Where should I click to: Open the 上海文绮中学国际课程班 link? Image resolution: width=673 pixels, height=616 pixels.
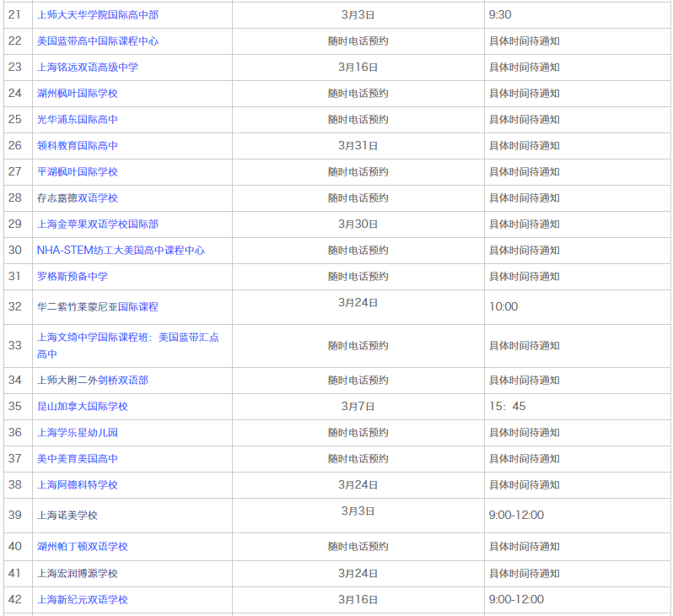point(128,346)
